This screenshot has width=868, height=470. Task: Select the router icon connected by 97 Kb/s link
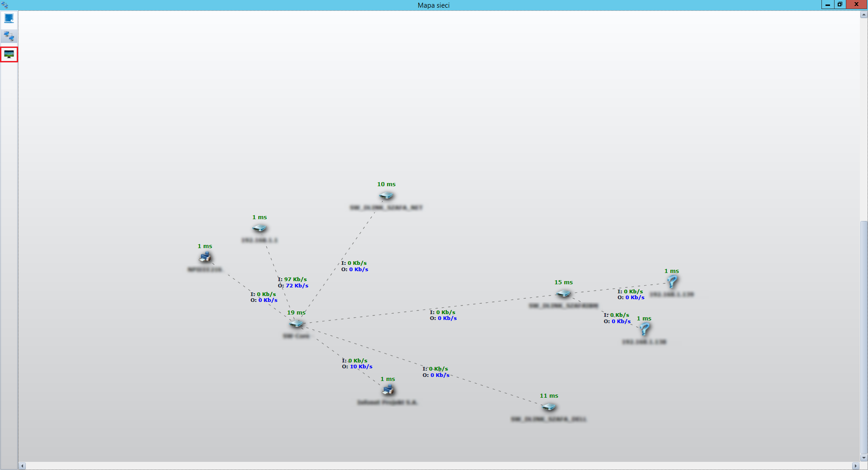click(259, 229)
